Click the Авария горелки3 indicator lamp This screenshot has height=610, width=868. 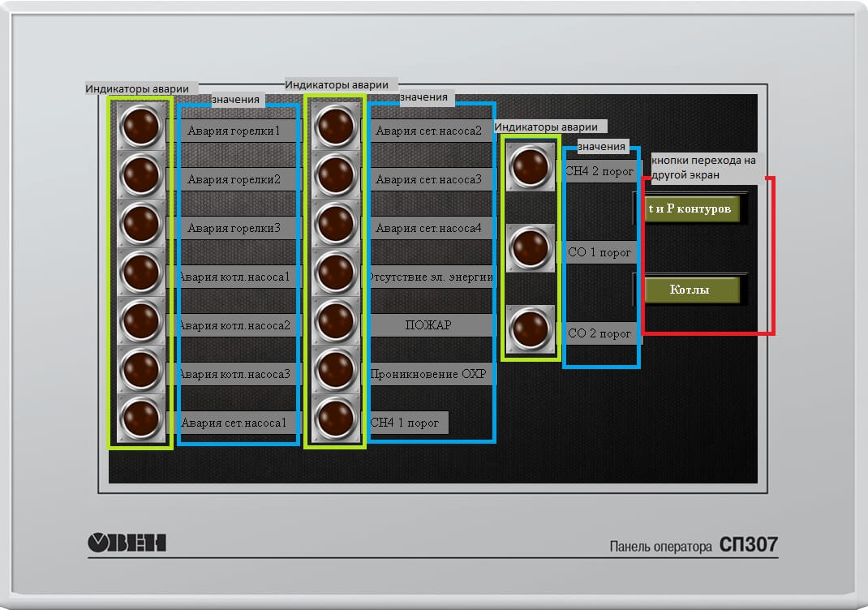point(141,223)
